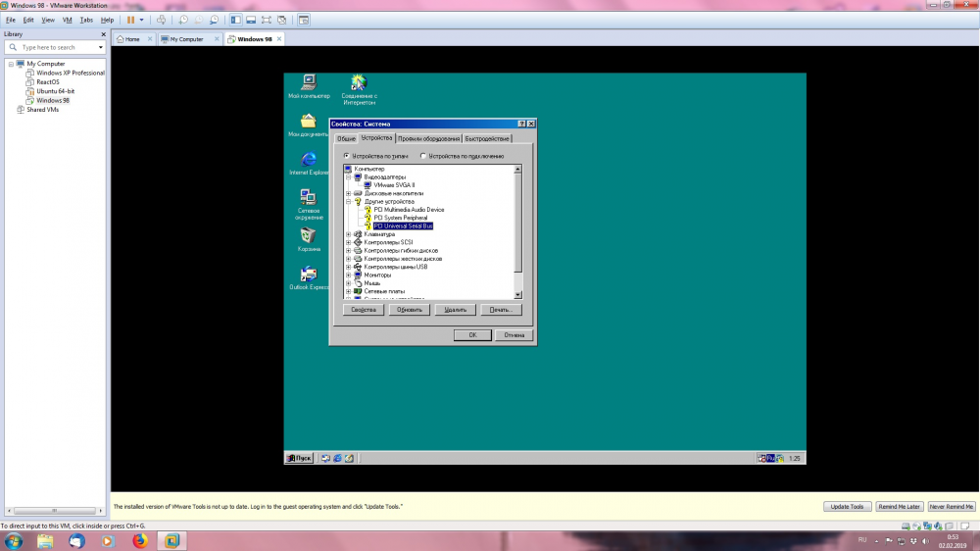
Task: Open the View menu
Action: click(47, 20)
